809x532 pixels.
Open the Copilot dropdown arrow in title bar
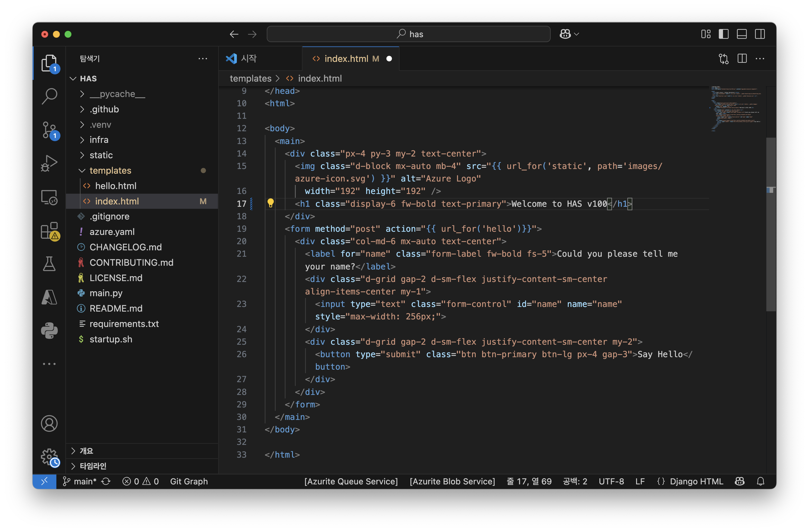pyautogui.click(x=577, y=34)
